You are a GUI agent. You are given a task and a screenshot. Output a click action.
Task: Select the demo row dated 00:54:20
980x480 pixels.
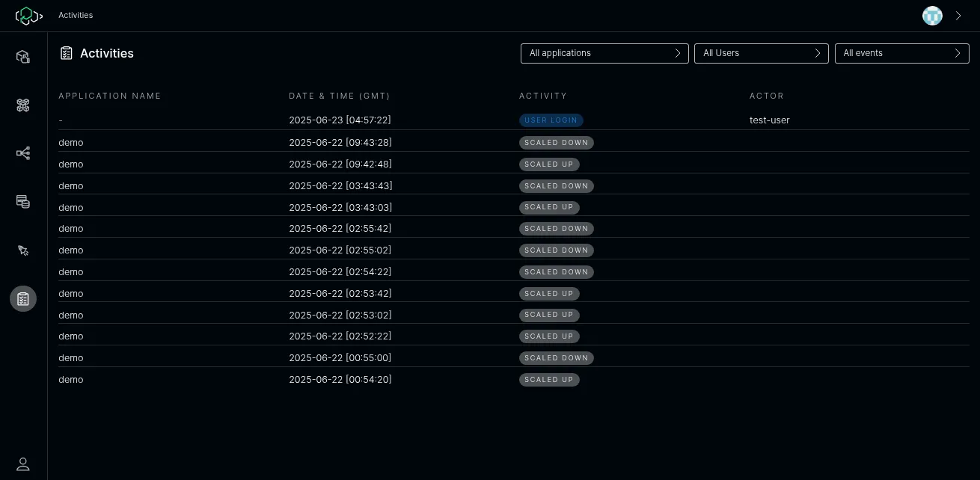click(x=71, y=380)
